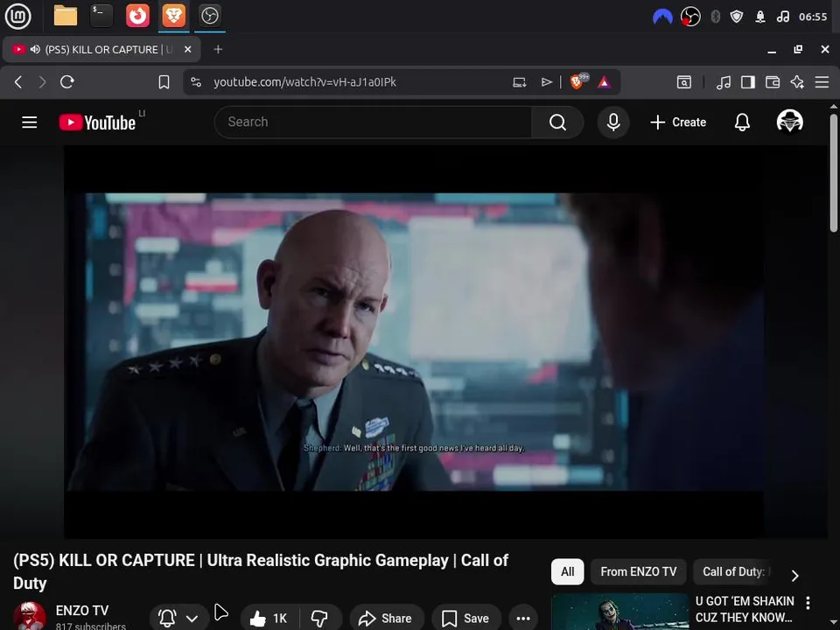Screen dimensions: 840x630
Task: Click the video title text
Action: (261, 571)
